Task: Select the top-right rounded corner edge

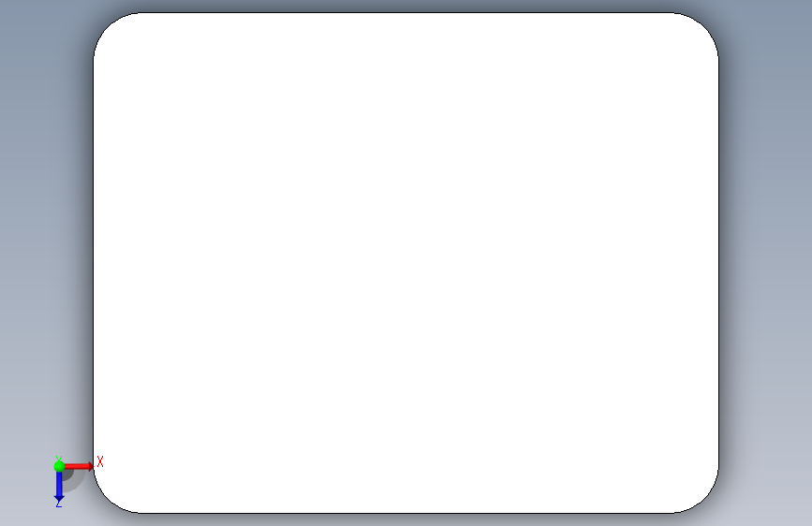Action: click(x=705, y=26)
